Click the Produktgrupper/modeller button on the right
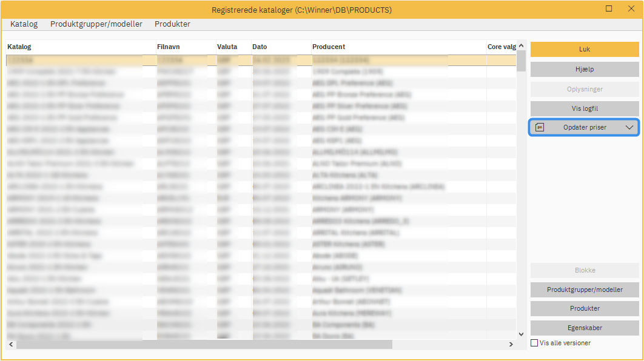The image size is (644, 361). click(584, 290)
